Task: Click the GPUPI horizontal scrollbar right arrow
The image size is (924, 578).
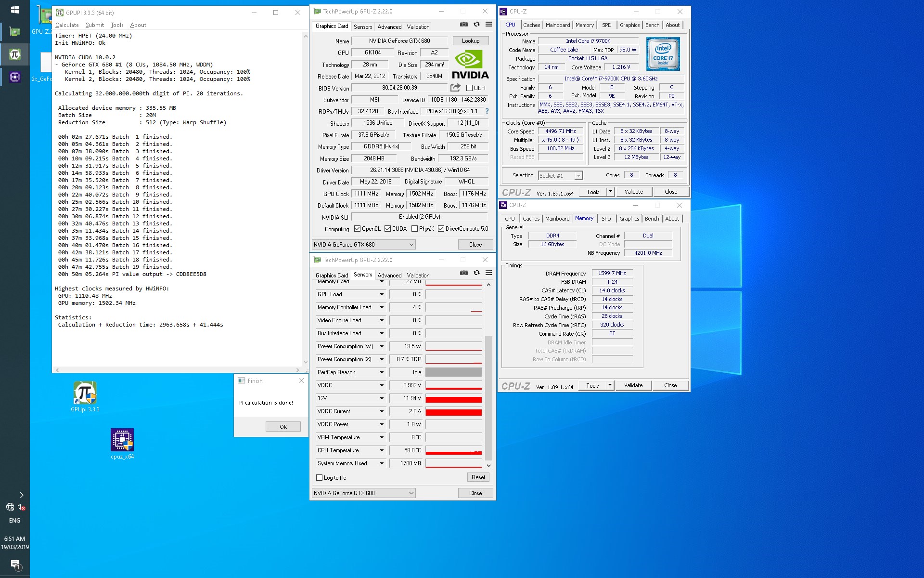Action: coord(298,370)
